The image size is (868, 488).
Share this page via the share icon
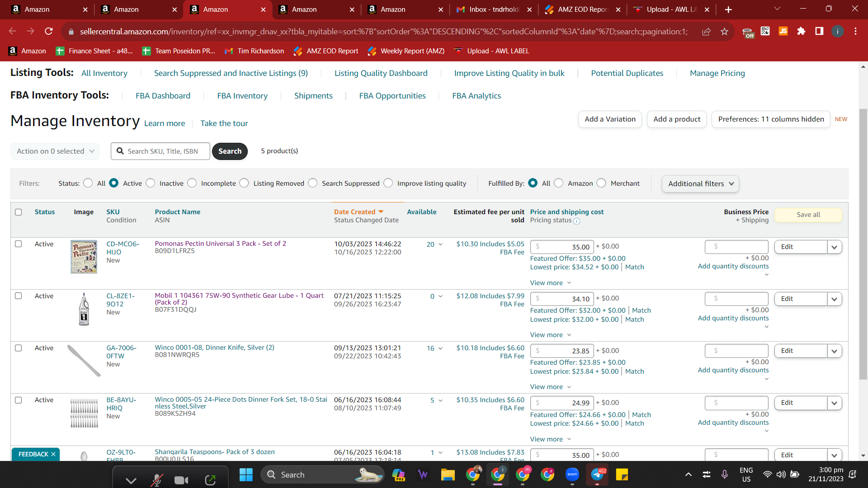tap(706, 31)
